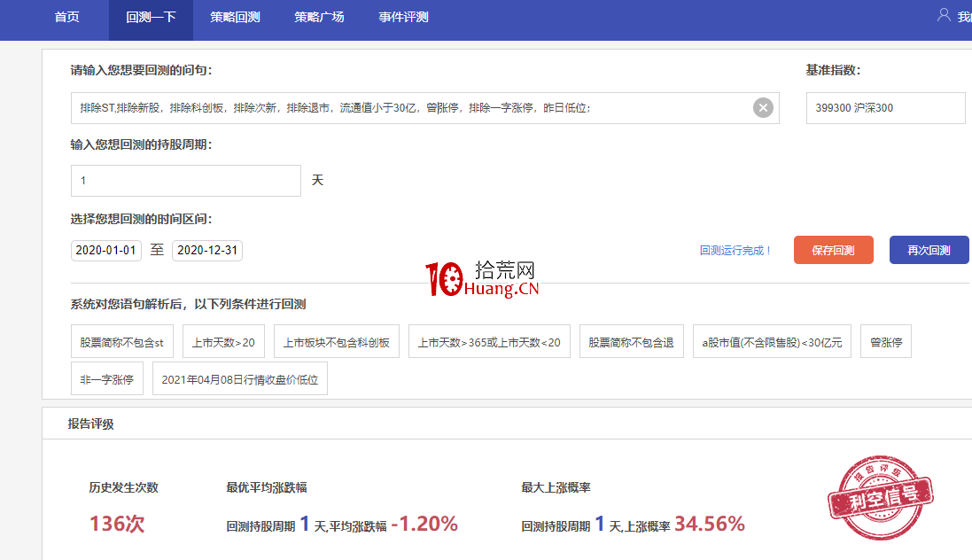This screenshot has width=972, height=560.
Task: Click the user profile icon in navigation bar
Action: 944,14
